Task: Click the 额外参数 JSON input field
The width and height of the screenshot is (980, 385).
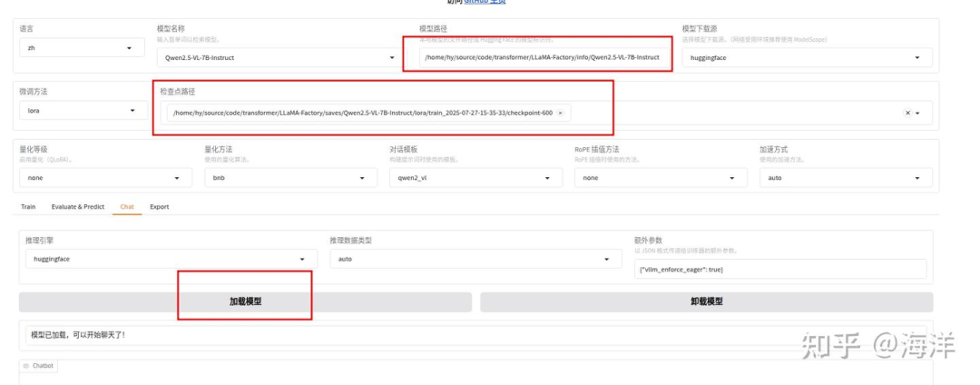Action: (780, 270)
